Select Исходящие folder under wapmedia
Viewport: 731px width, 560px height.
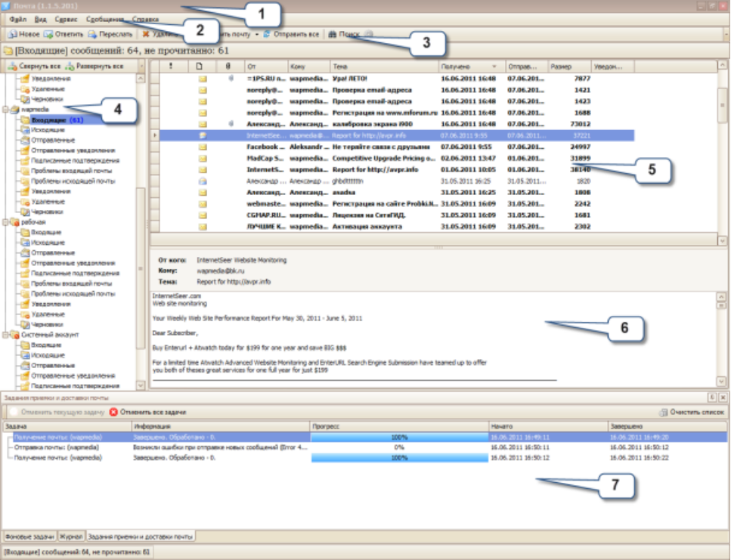tap(48, 130)
